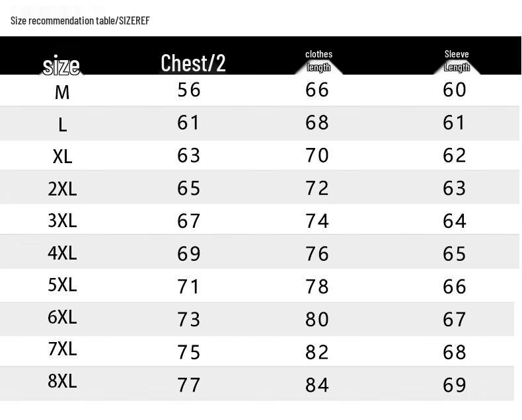
Task: Click chest value 56 in M row
Action: [189, 90]
